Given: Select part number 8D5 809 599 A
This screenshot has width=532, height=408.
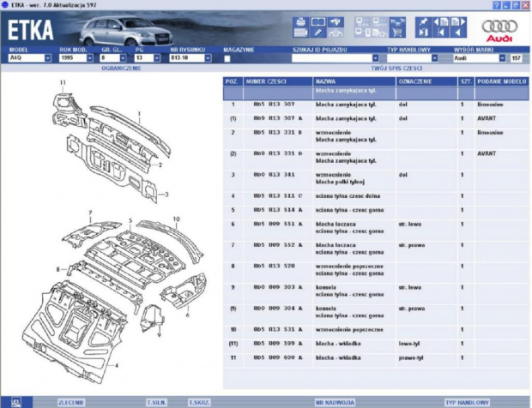Looking at the screenshot, I should click(278, 344).
